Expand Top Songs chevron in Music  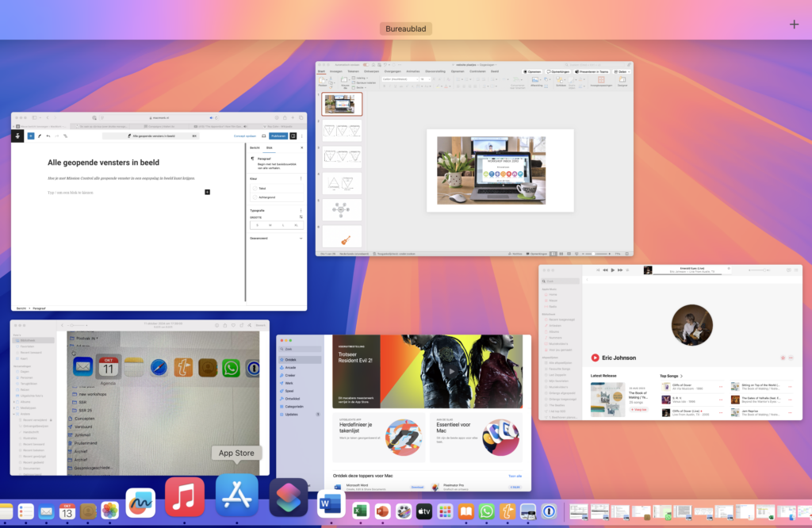pos(681,376)
